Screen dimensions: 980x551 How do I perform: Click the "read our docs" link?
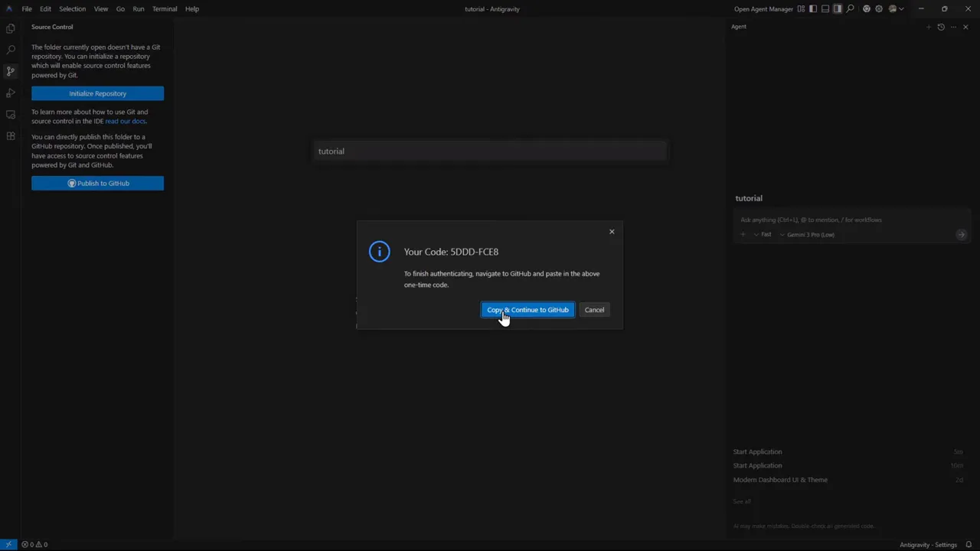125,121
